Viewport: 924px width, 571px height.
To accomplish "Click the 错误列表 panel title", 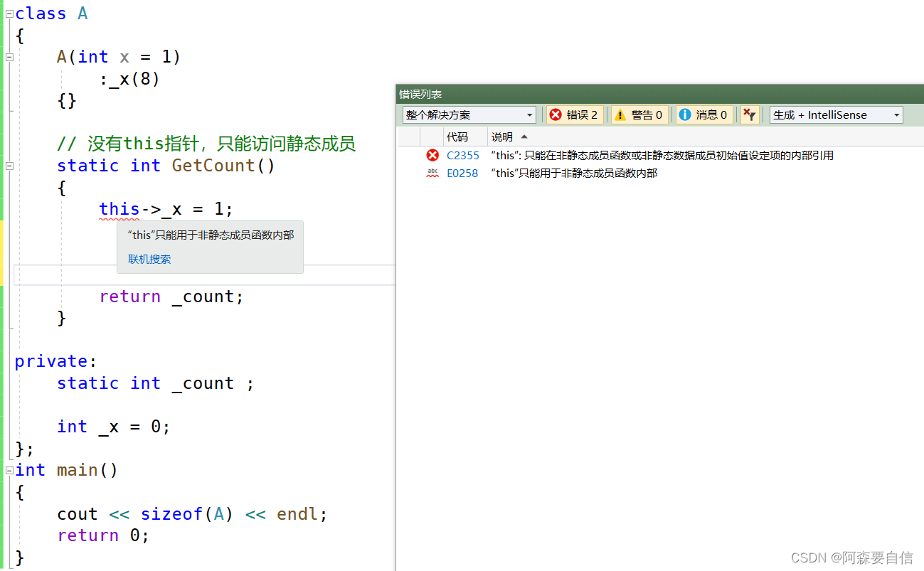I will [420, 94].
